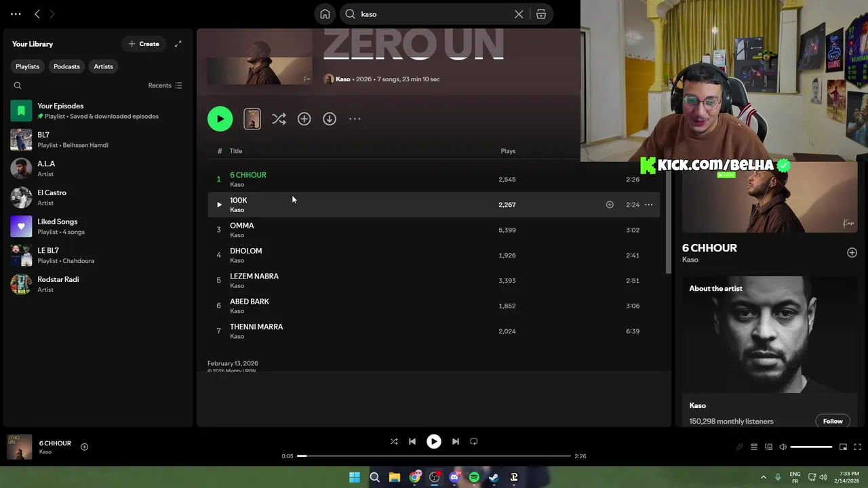The image size is (868, 488).
Task: Select track LEZEM NABRA
Action: tap(434, 281)
